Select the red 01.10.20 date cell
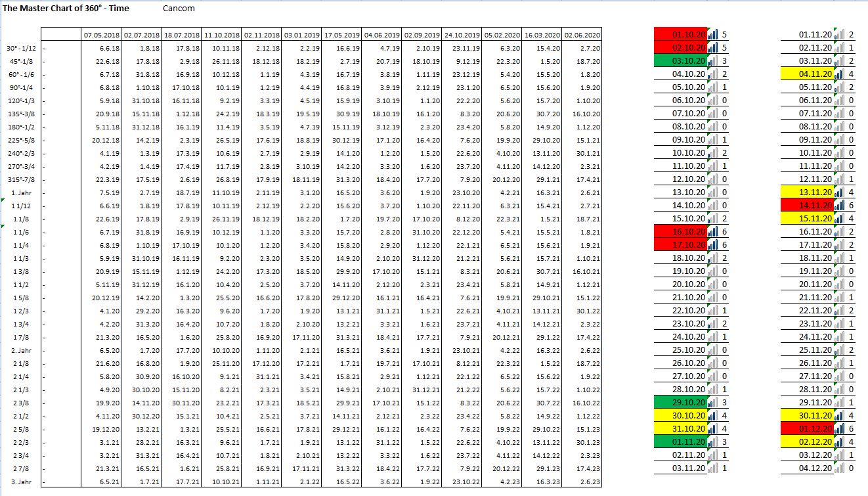 coord(682,35)
